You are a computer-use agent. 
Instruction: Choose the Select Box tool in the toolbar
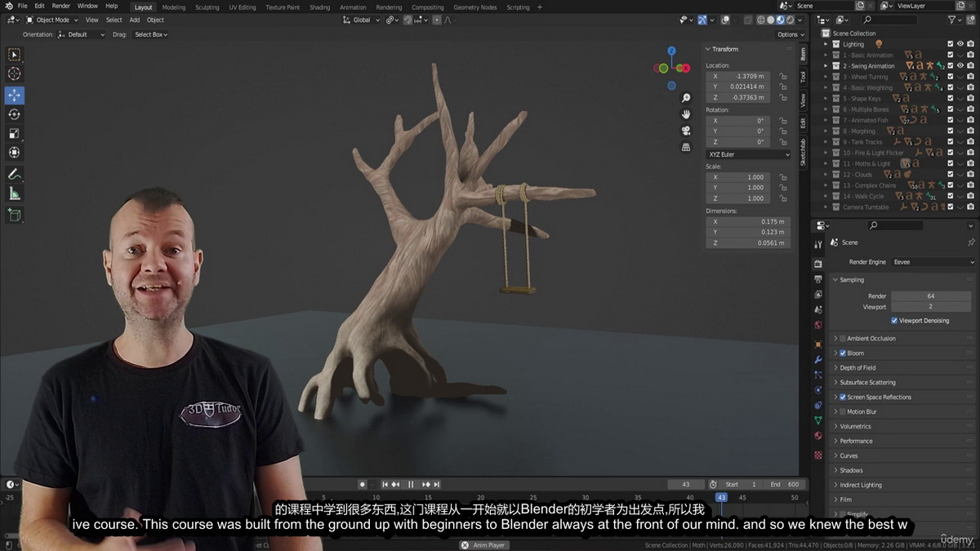coord(14,55)
